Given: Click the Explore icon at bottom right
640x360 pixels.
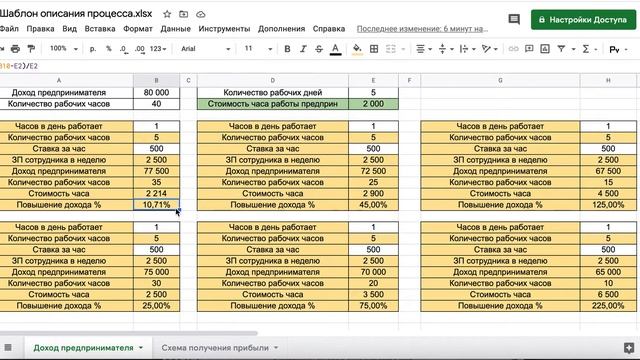Looking at the screenshot, I should coord(629,348).
